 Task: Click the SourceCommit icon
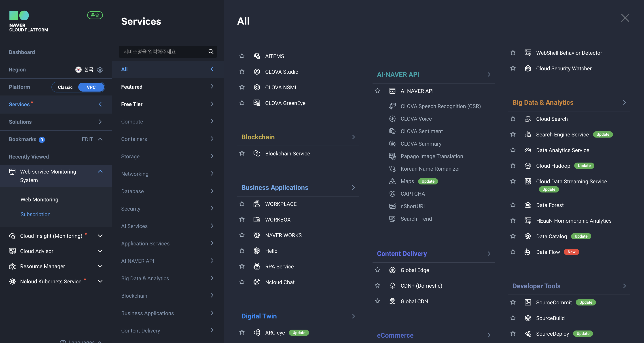(528, 302)
